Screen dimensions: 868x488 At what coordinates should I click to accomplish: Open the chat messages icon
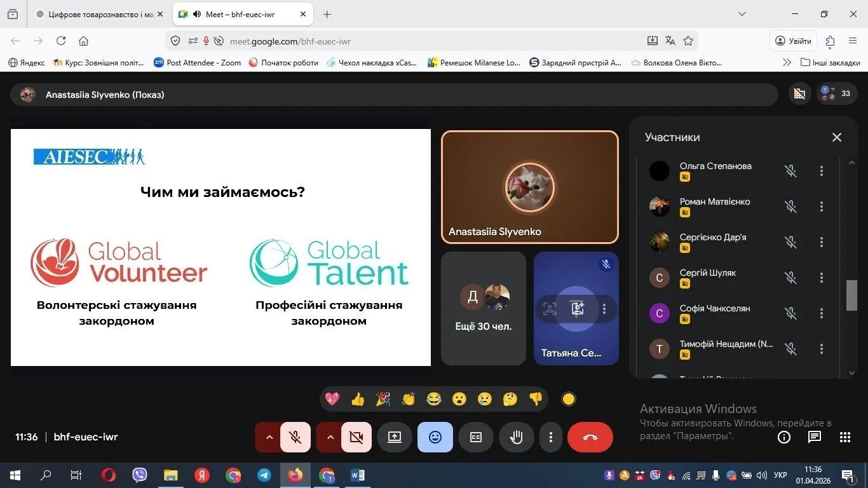(815, 437)
